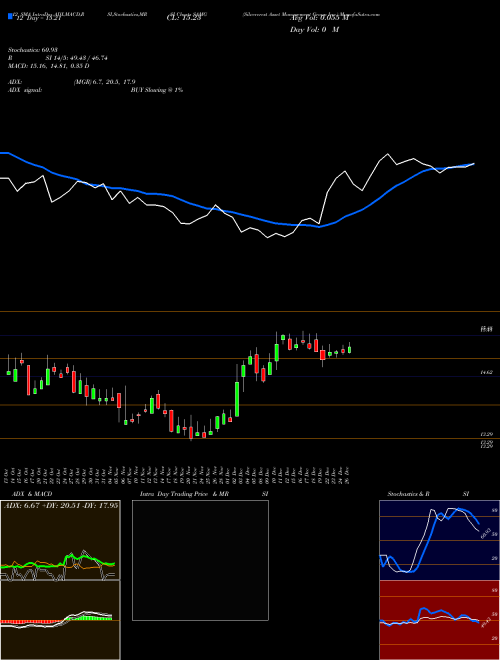Select the 'Stochastics: 60.93' reading
Screen dimensions: 500x660
tap(32, 50)
